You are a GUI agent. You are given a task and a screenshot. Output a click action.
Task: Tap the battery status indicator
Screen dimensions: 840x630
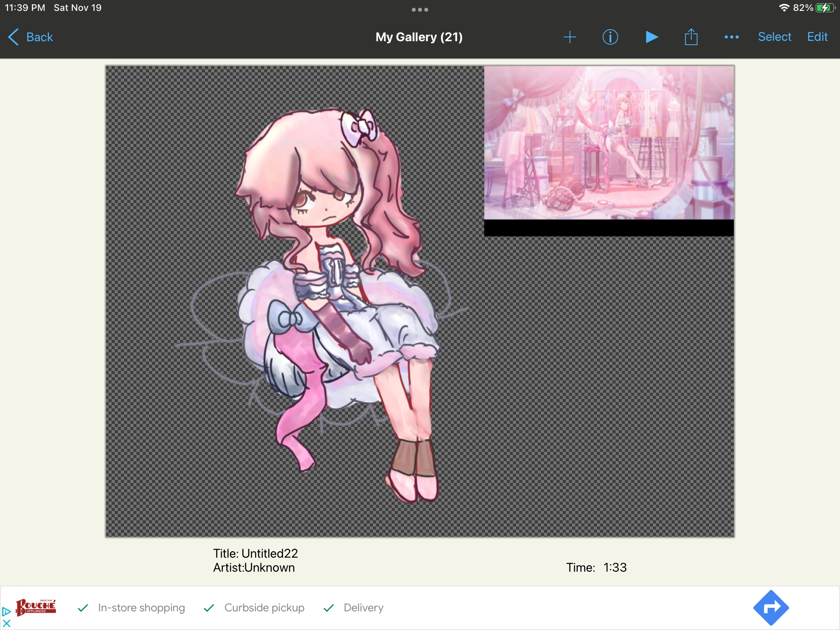824,8
